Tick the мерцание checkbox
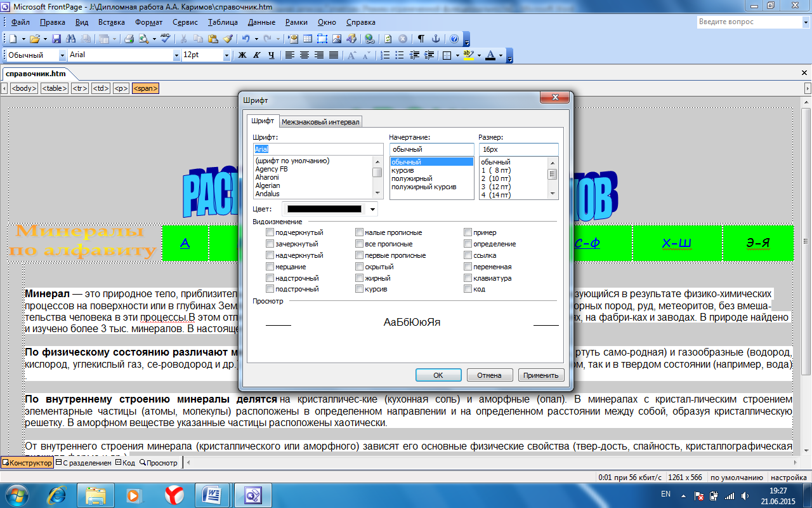Image resolution: width=812 pixels, height=508 pixels. [270, 267]
